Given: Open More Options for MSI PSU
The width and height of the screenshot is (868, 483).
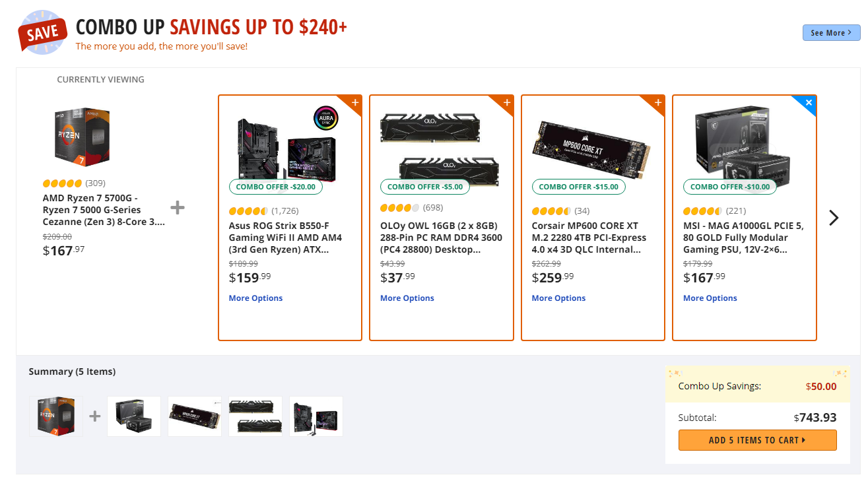Looking at the screenshot, I should click(x=710, y=298).
